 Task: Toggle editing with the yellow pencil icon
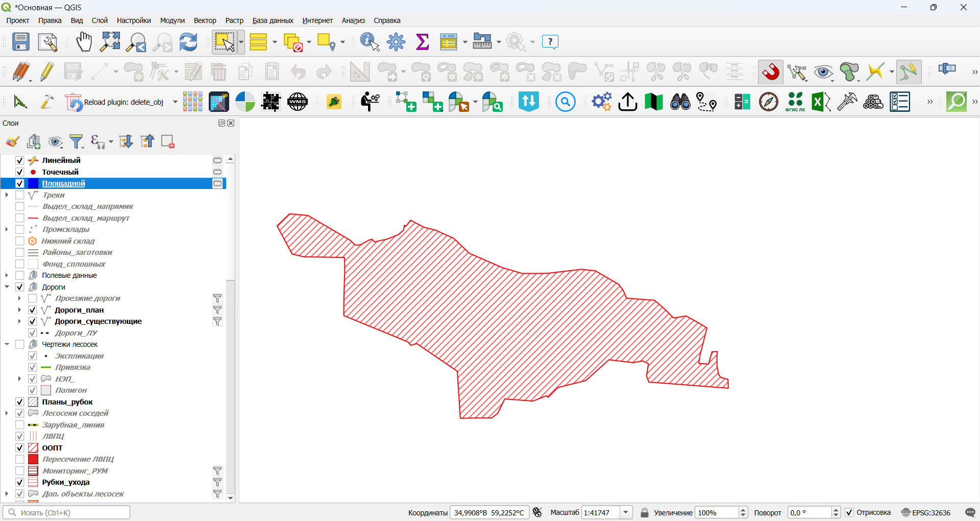[x=47, y=72]
